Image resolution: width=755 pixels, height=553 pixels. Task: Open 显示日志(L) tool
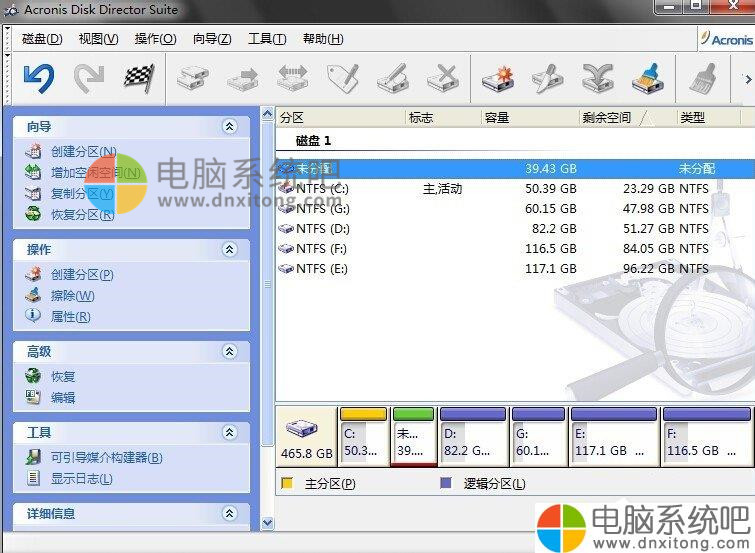[x=82, y=478]
